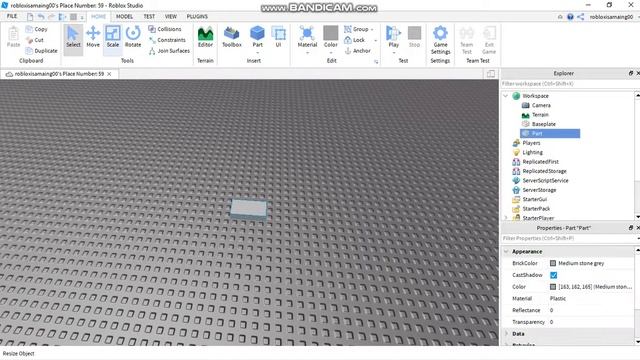
Task: Cut the selected object
Action: pos(35,40)
